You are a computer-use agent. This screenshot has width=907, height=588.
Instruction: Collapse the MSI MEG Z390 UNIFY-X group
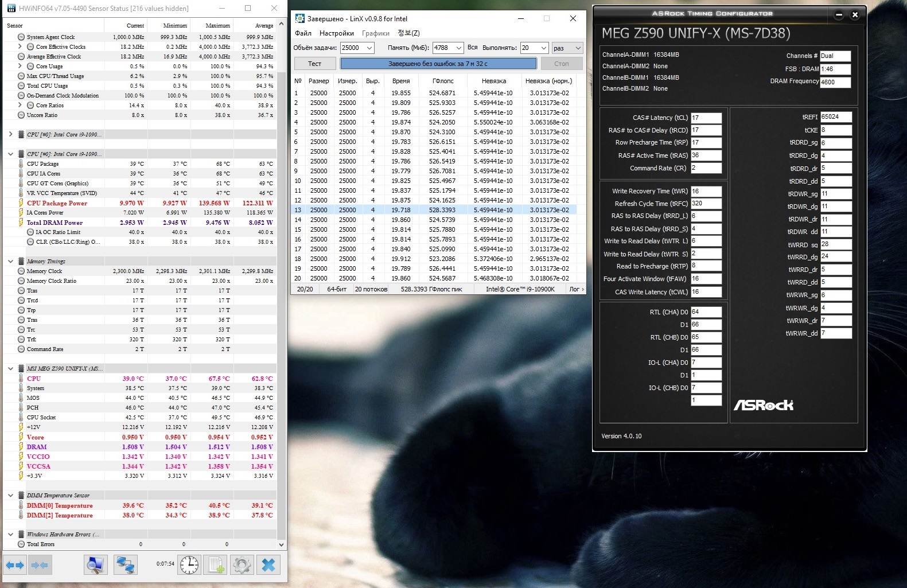10,369
